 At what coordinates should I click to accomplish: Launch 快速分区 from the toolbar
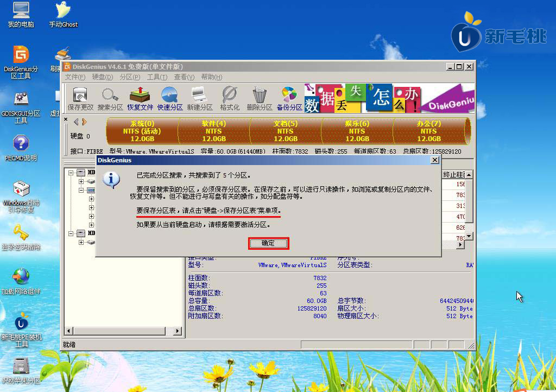[170, 98]
